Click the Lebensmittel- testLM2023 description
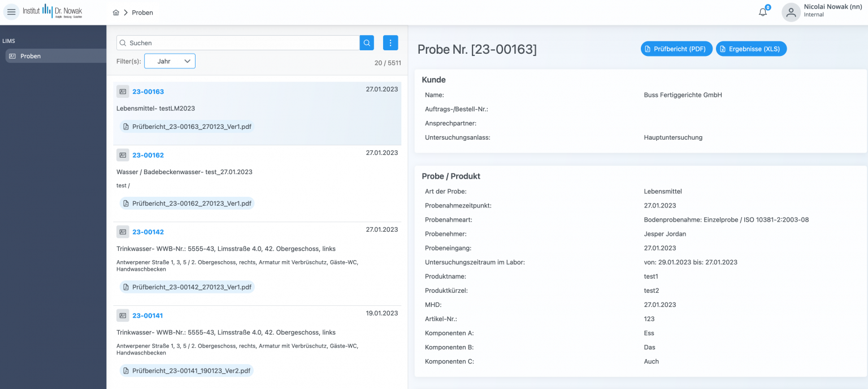 coord(155,108)
